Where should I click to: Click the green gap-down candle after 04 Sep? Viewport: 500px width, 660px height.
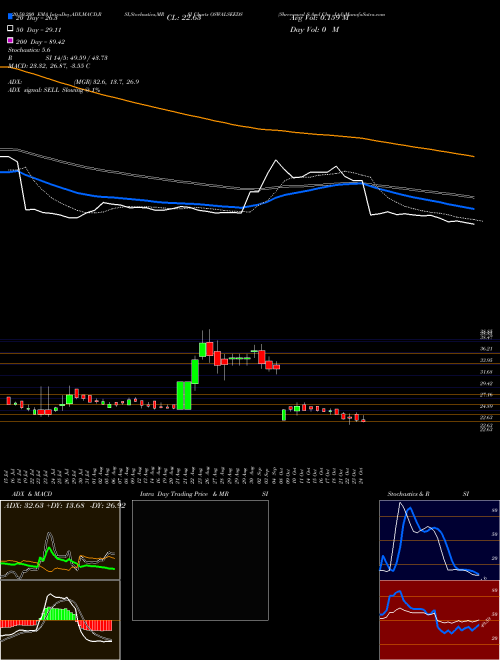tap(284, 415)
